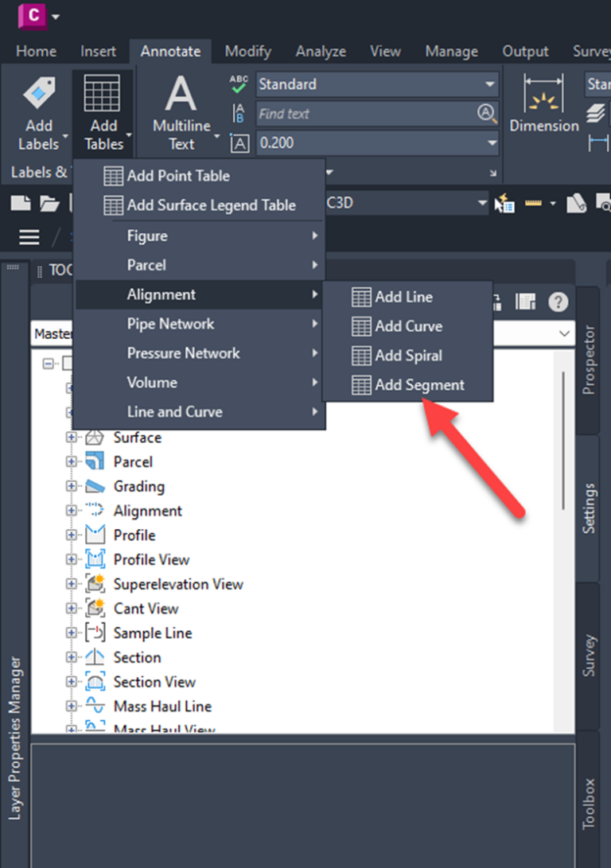Click the Profile View tree icon
This screenshot has height=868, width=611.
point(95,559)
